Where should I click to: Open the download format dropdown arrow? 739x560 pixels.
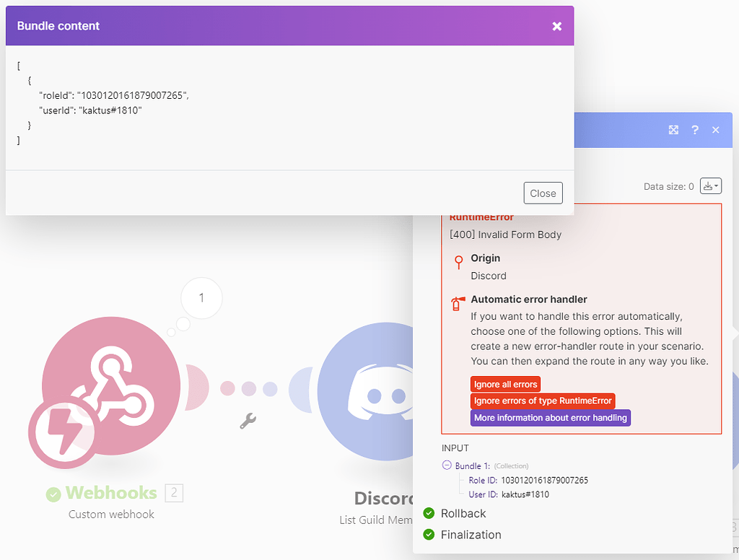click(717, 185)
